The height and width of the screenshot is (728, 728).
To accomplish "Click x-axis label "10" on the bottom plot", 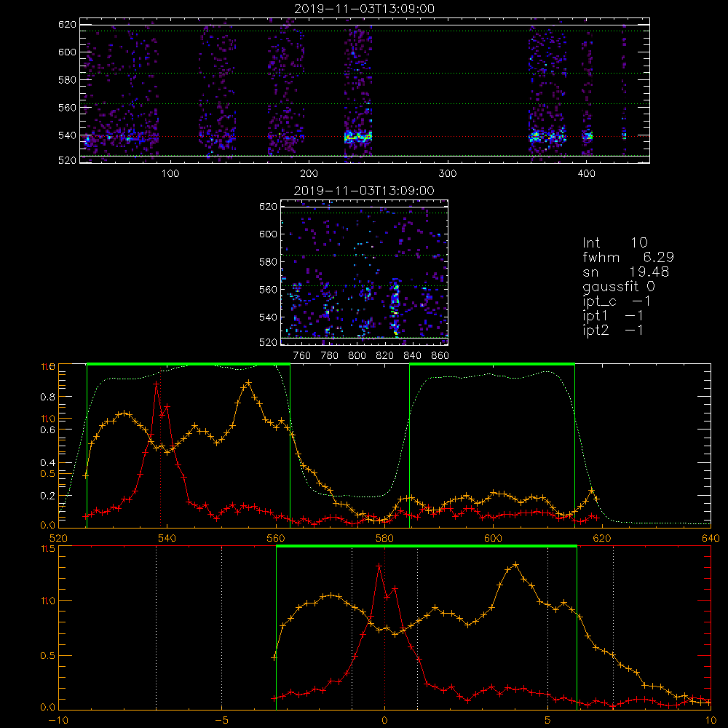I will [x=711, y=720].
